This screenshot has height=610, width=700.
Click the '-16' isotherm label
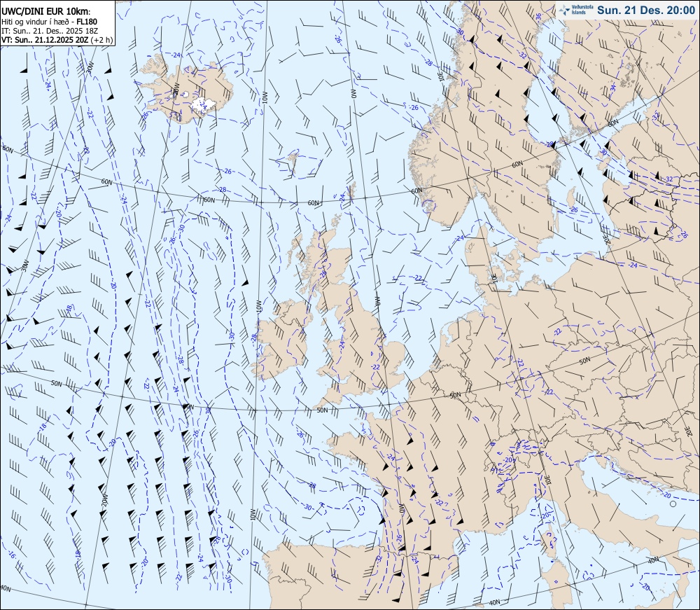click(x=12, y=555)
